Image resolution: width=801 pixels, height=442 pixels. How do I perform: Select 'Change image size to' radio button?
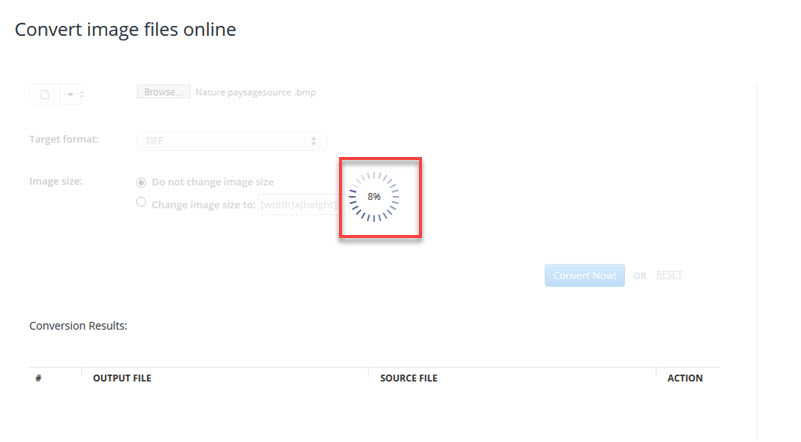(x=141, y=203)
